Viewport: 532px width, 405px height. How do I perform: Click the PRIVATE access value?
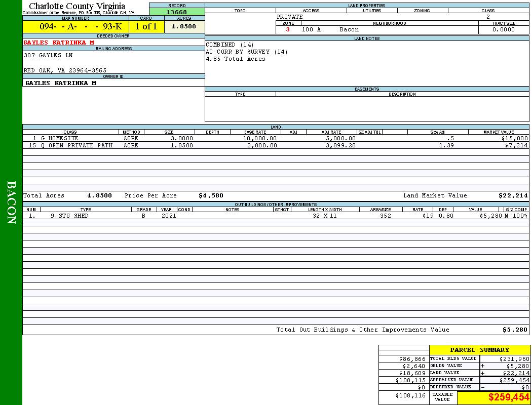pyautogui.click(x=290, y=17)
